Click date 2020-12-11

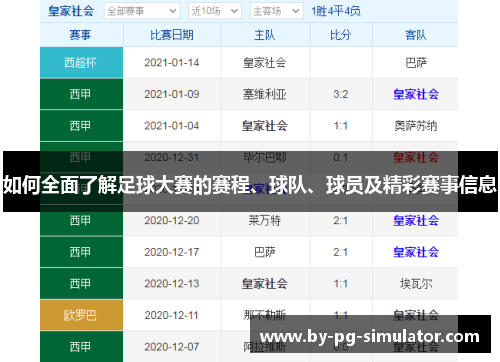[x=172, y=315]
